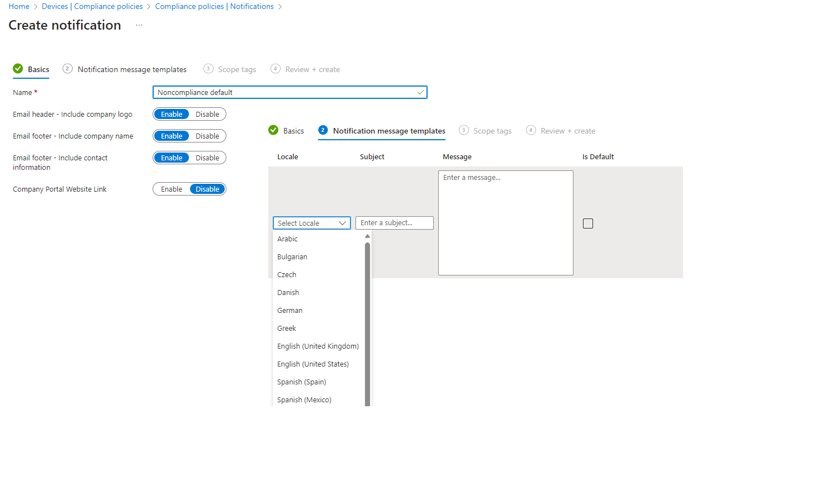Click the green checkmark of the lower Basics step
825x504 pixels.
(x=273, y=130)
